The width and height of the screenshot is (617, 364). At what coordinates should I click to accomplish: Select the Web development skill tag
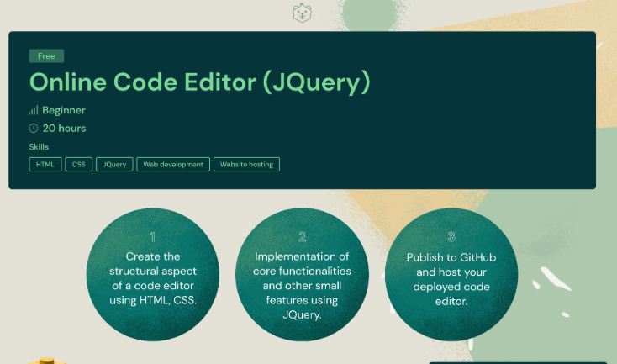click(173, 165)
